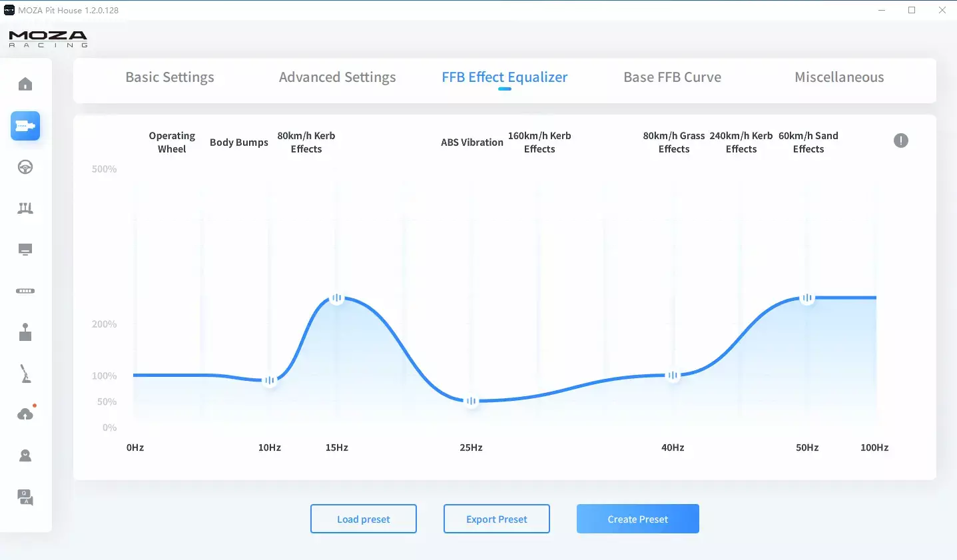Open the pedals settings icon
Viewport: 957px width, 560px height.
[x=25, y=208]
